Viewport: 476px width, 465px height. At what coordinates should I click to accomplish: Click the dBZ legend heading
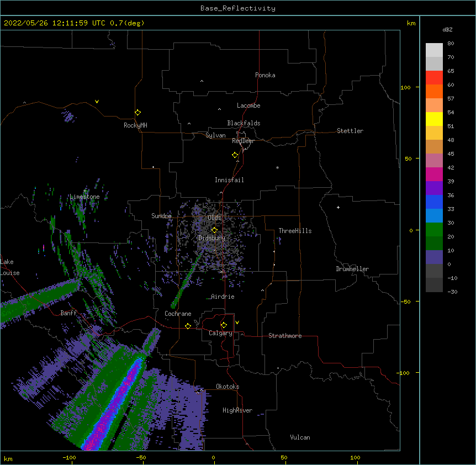[x=447, y=30]
